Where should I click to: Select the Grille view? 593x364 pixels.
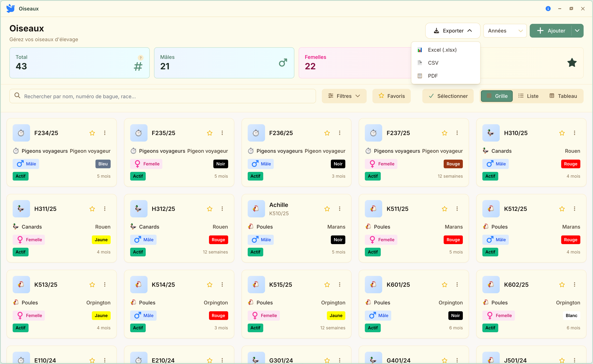point(497,96)
